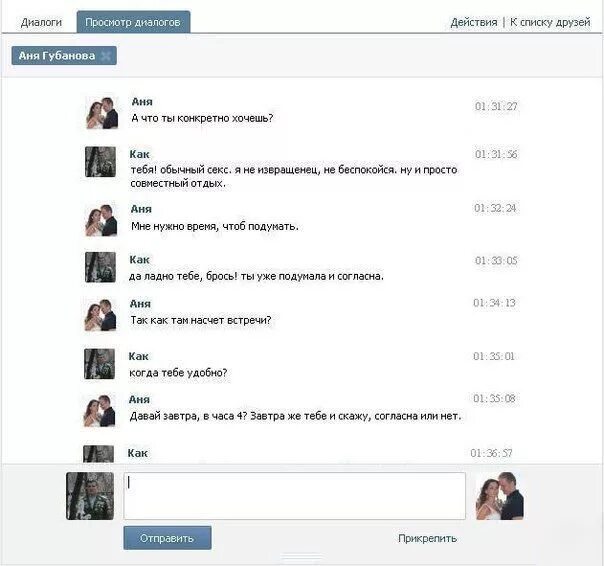Select the Просмотр диалогов tab
The height and width of the screenshot is (566, 604).
[133, 22]
